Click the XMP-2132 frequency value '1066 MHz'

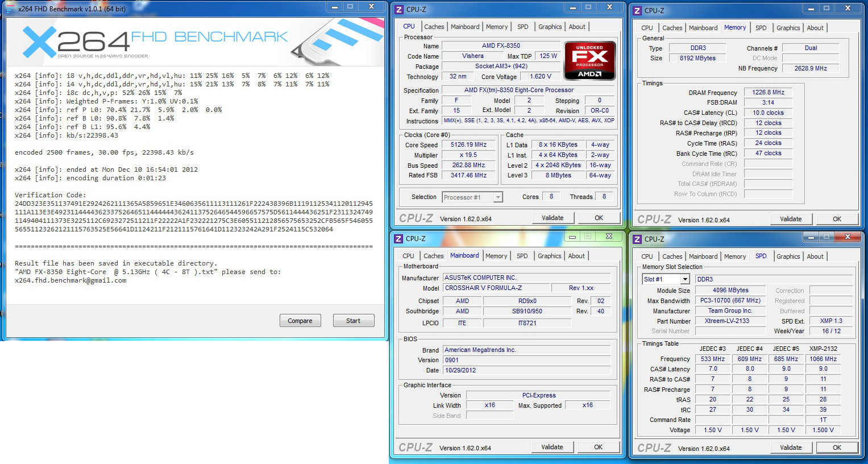coord(823,359)
